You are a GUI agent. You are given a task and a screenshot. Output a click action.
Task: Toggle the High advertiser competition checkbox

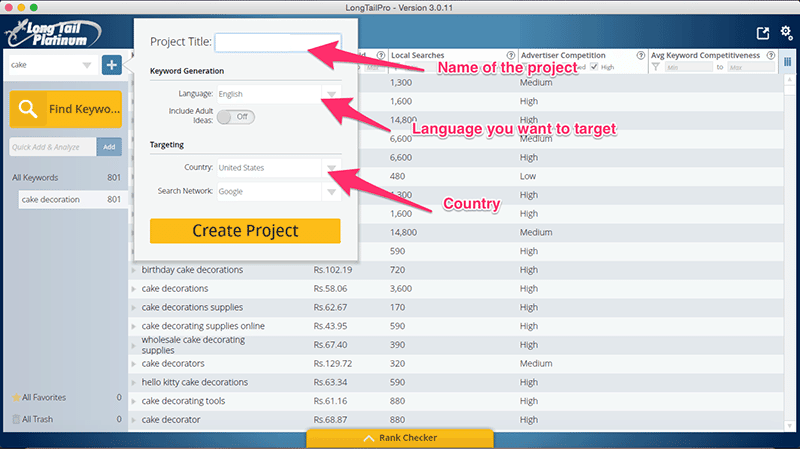[x=594, y=67]
